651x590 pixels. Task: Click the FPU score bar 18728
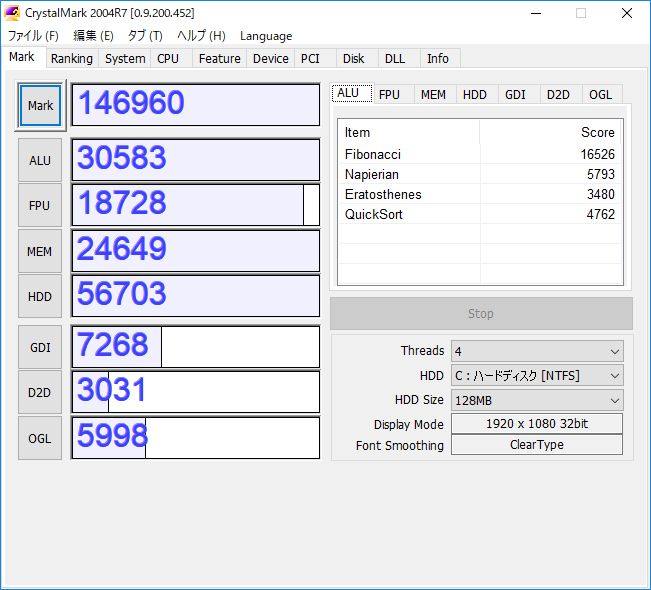coord(196,205)
